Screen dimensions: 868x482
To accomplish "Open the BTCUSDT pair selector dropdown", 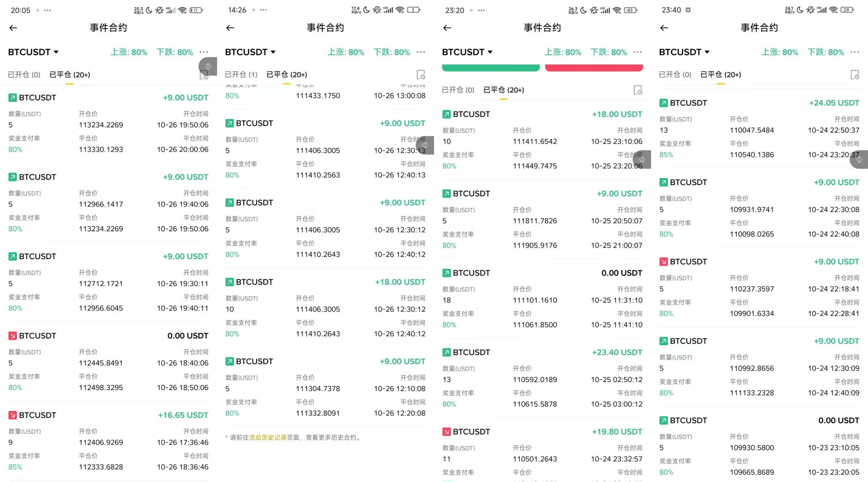I will point(33,52).
